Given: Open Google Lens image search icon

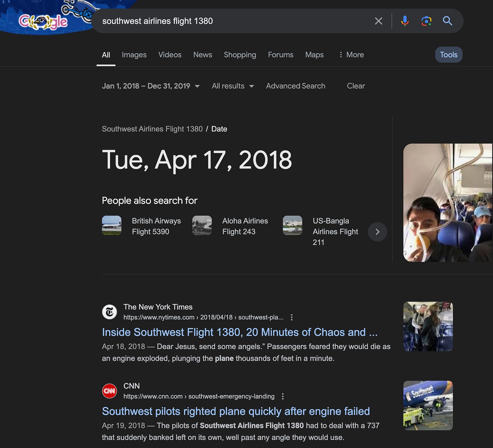Looking at the screenshot, I should [x=426, y=21].
